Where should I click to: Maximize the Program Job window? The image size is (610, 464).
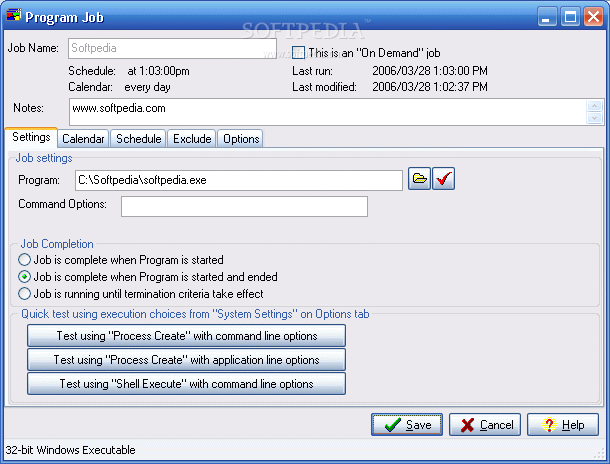tap(570, 17)
